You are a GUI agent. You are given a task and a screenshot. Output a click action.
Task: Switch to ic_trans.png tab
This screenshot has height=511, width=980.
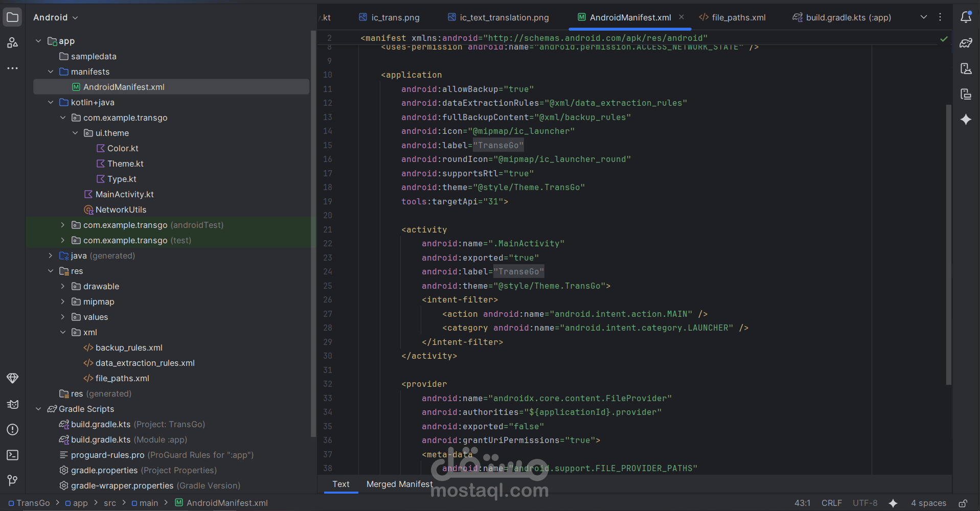click(x=389, y=17)
